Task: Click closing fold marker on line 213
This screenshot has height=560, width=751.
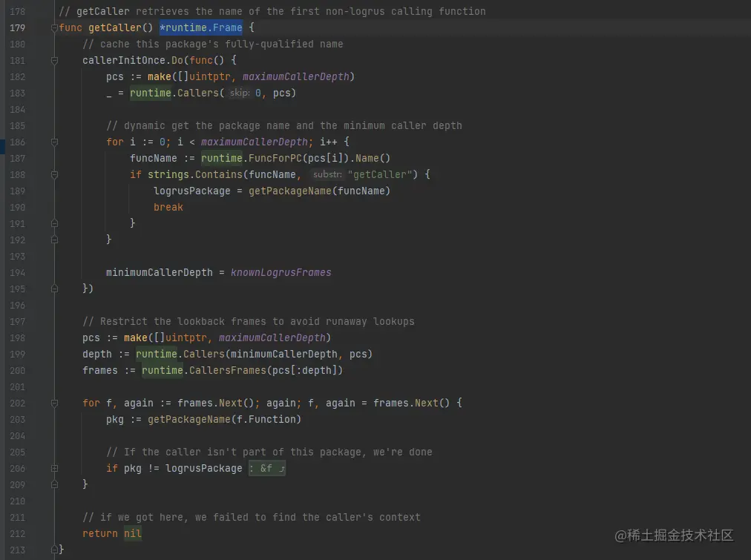Action: pos(54,550)
